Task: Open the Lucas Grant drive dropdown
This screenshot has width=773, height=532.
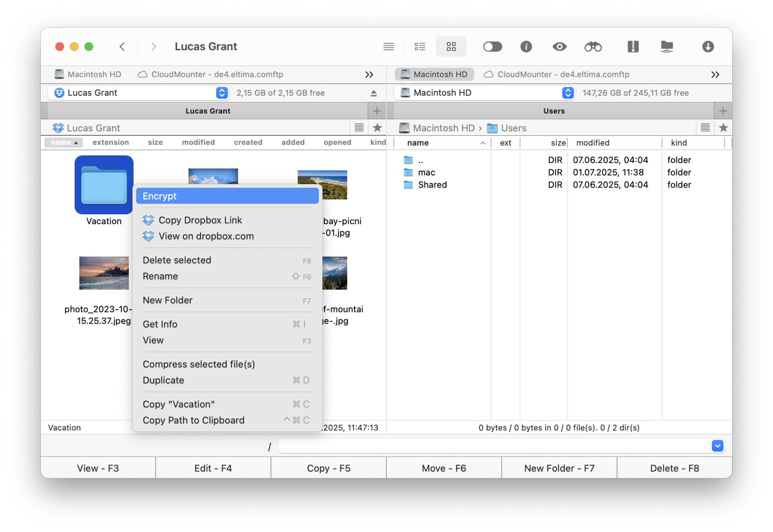Action: (222, 93)
